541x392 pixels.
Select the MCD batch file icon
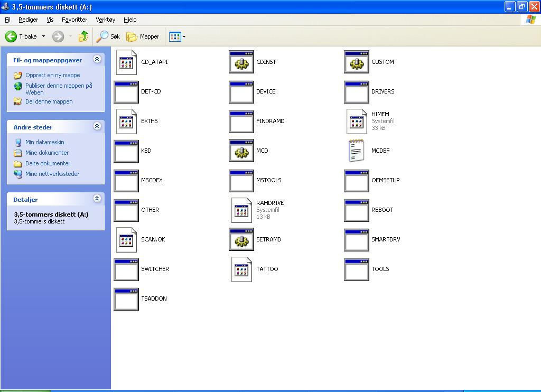[241, 151]
